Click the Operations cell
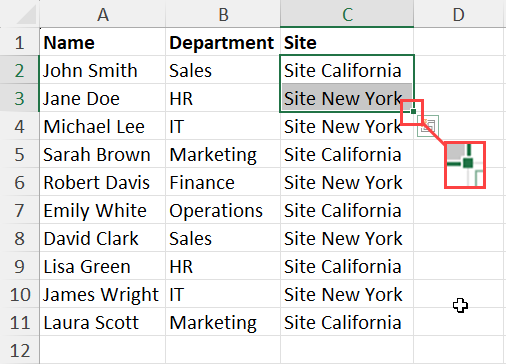The height and width of the screenshot is (364, 506). point(223,210)
